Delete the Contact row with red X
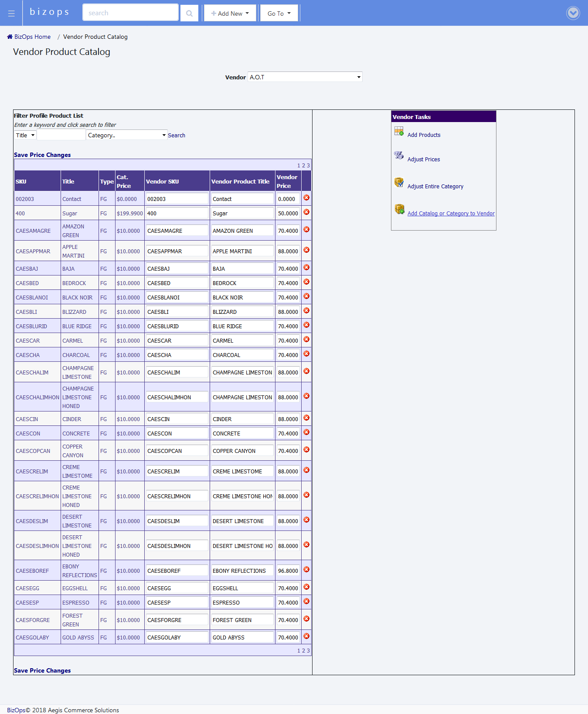The image size is (588, 714). pos(306,198)
